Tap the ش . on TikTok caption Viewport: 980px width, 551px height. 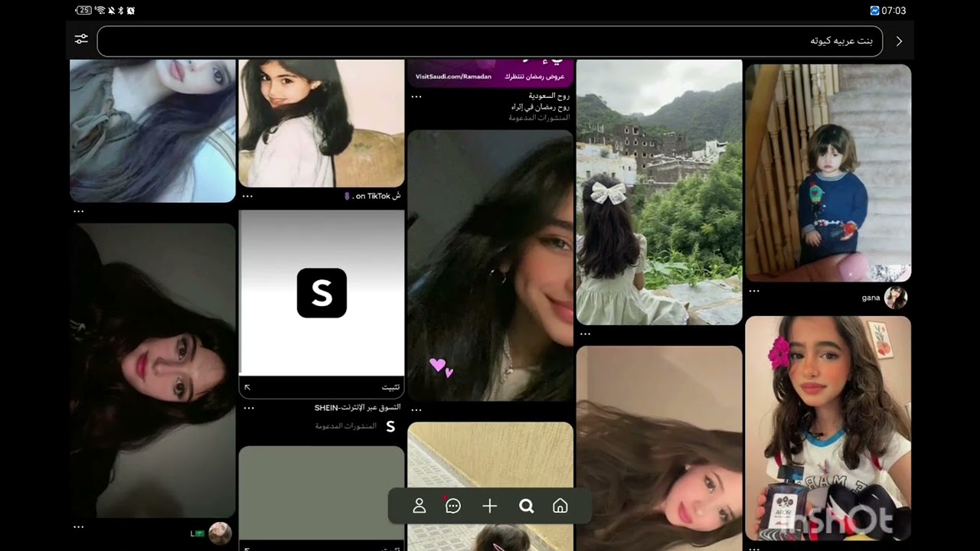click(x=372, y=196)
